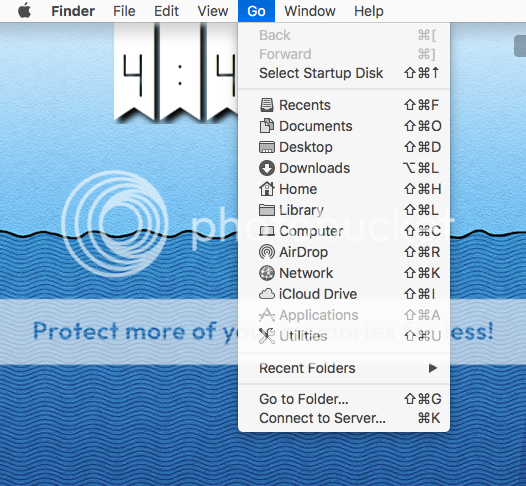Image resolution: width=526 pixels, height=486 pixels.
Task: Click the Recents stack icon
Action: 267,105
